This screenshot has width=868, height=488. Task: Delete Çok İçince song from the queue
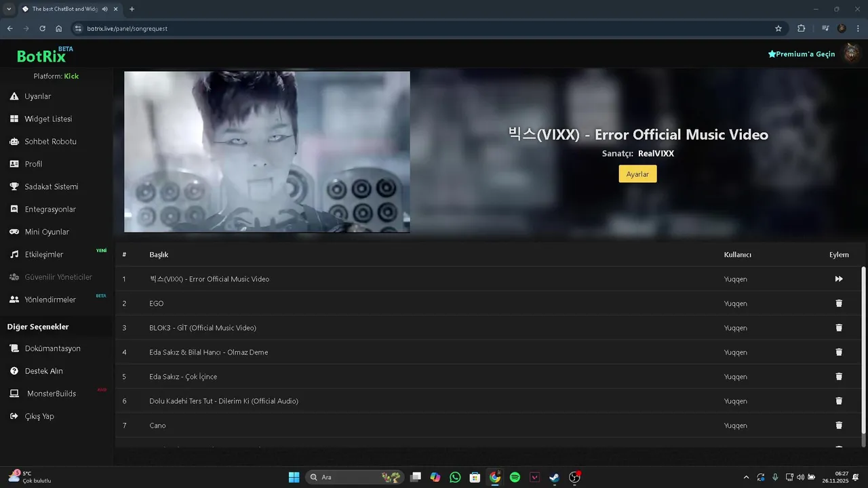[x=839, y=377]
